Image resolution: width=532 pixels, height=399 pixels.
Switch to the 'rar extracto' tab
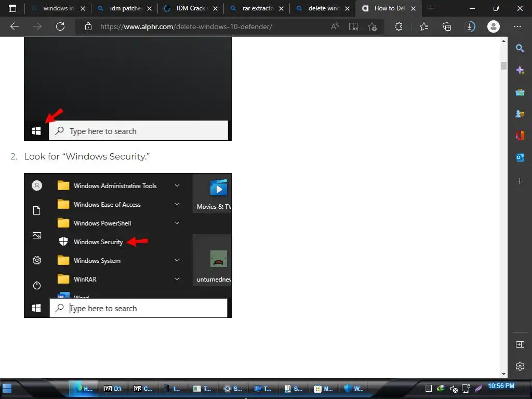coord(257,8)
